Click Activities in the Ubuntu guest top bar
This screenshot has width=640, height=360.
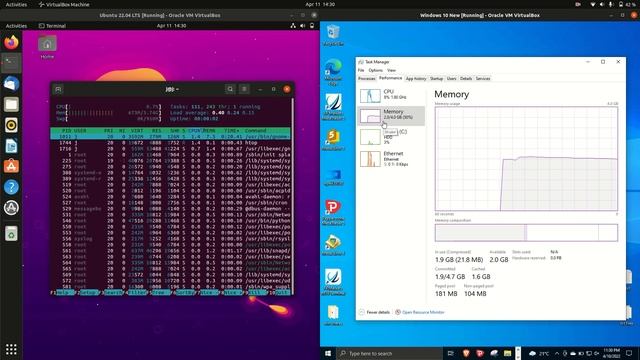click(16, 26)
